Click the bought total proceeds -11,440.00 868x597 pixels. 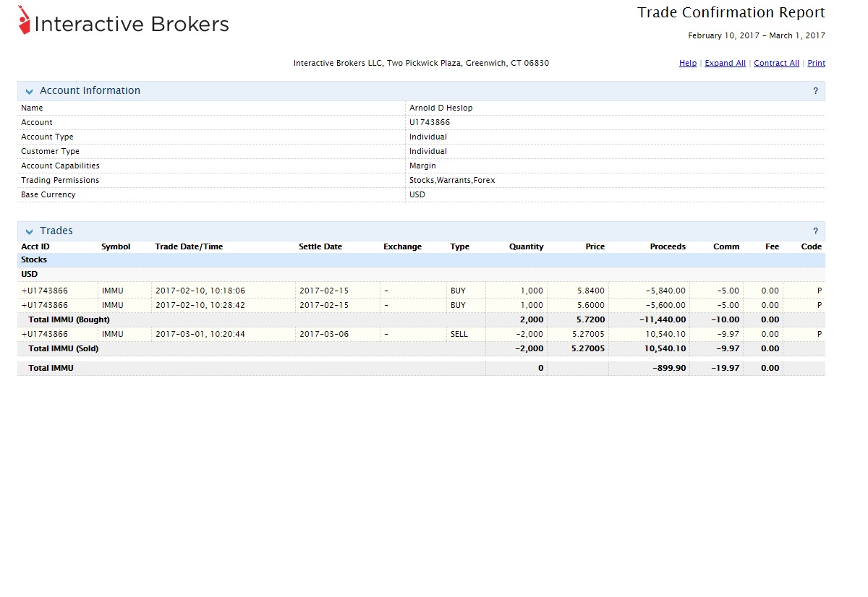pos(663,319)
